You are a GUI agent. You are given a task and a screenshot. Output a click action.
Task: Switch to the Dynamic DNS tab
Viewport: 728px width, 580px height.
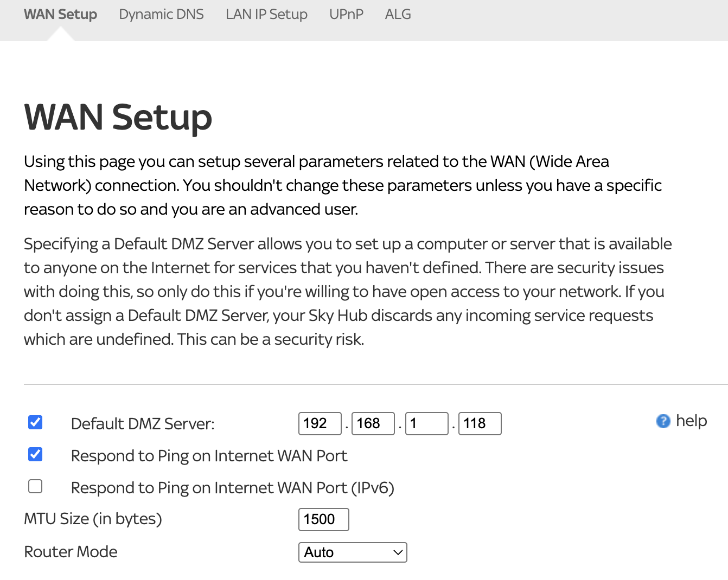click(161, 15)
